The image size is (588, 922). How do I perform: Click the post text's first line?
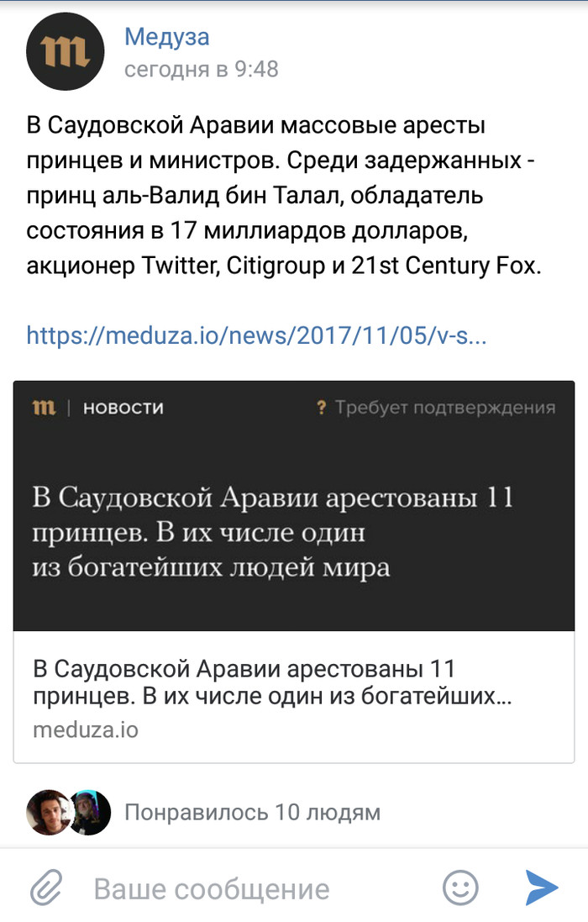point(256,126)
